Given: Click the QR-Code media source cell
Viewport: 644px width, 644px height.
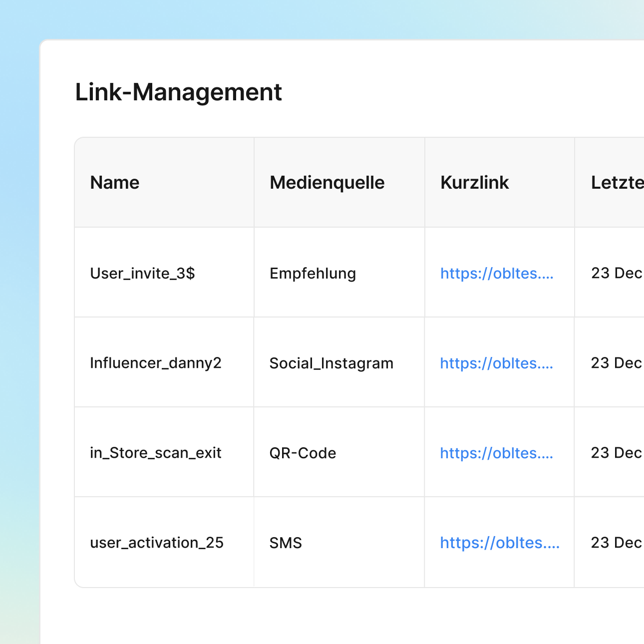Looking at the screenshot, I should [x=303, y=453].
